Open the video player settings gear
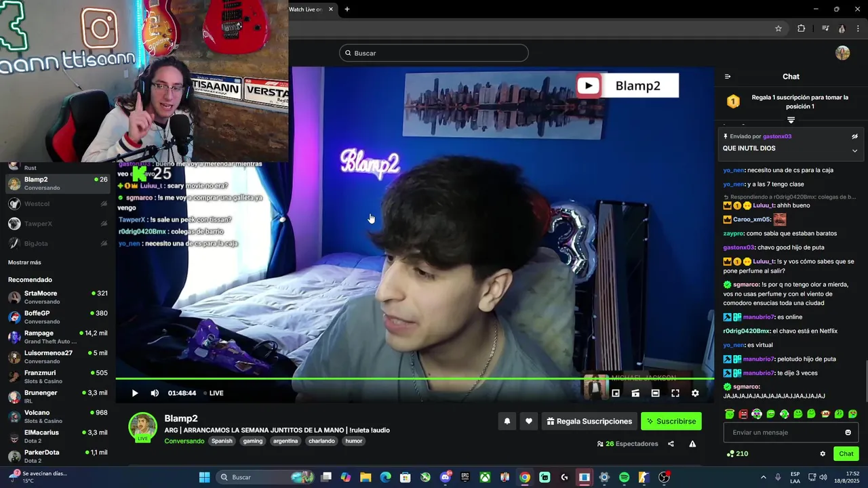 click(x=695, y=393)
